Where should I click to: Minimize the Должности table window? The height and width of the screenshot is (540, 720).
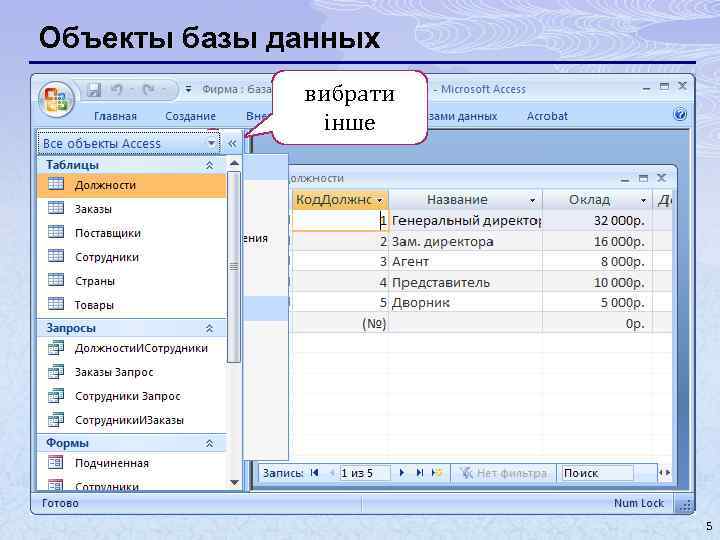click(625, 179)
